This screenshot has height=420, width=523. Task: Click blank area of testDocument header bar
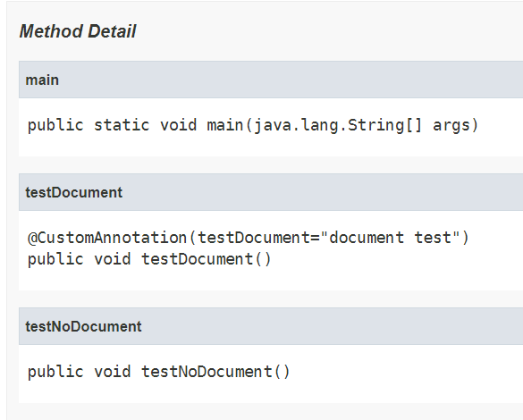(322, 193)
